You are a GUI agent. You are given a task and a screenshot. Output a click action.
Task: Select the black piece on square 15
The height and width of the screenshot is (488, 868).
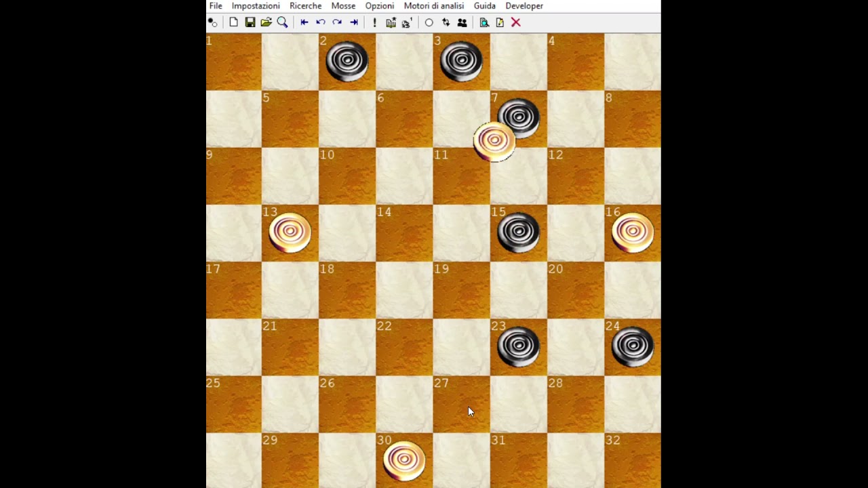coord(519,232)
